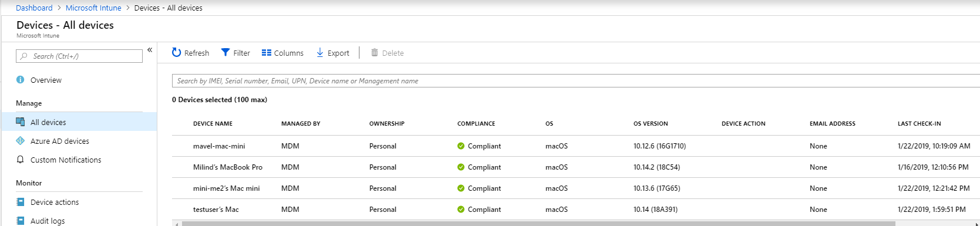Image resolution: width=980 pixels, height=226 pixels.
Task: Click the left arrow of horizontal scrollbar
Action: 177,224
